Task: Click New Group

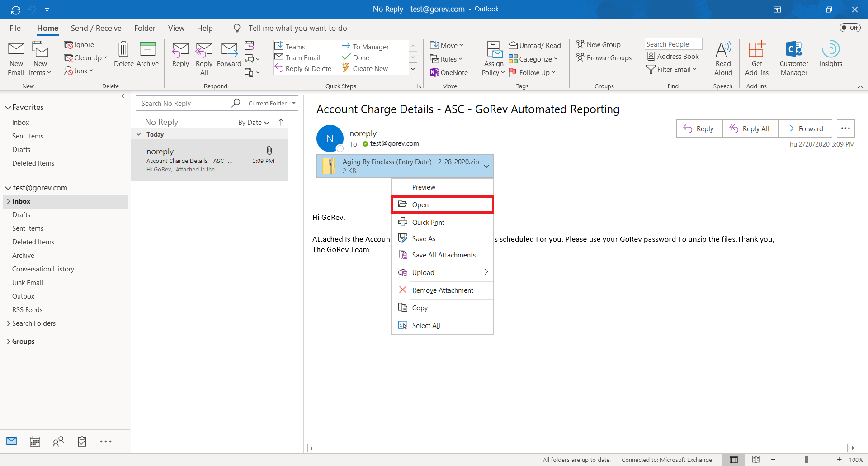Action: pos(598,44)
